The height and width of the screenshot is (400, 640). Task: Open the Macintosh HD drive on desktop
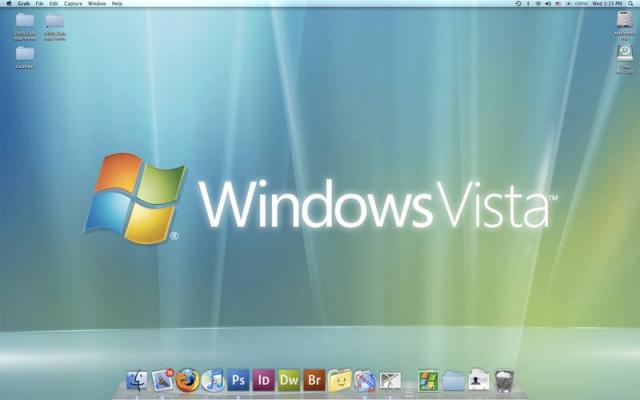(624, 20)
